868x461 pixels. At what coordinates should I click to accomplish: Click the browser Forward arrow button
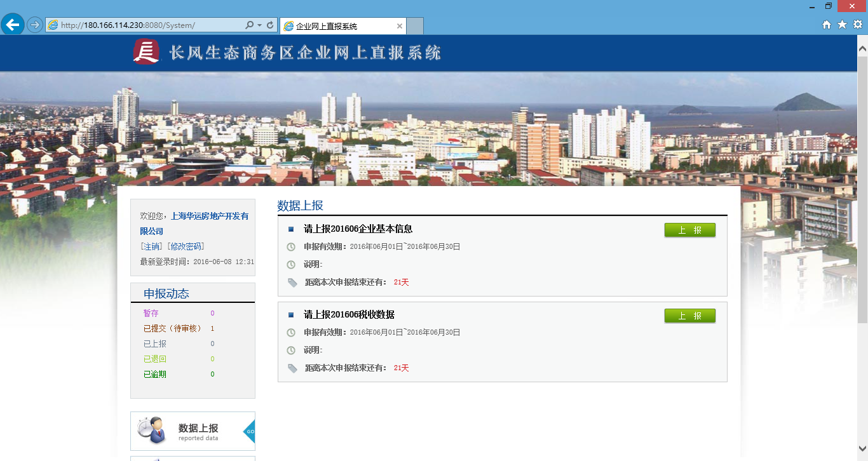[35, 25]
